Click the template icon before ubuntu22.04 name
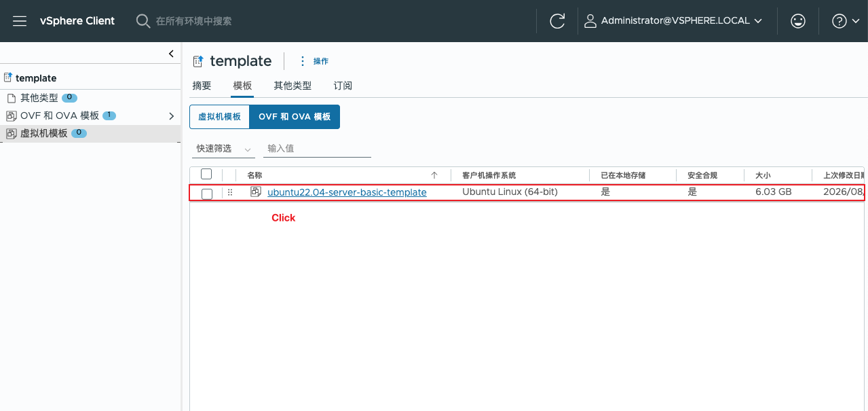Image resolution: width=868 pixels, height=411 pixels. (x=256, y=192)
